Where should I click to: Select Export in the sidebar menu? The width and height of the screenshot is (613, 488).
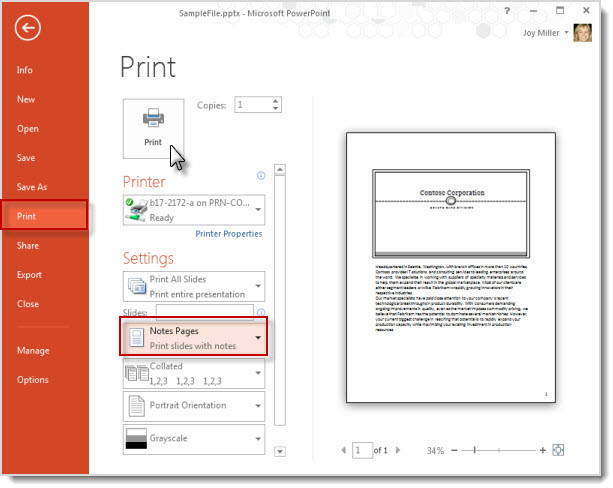tap(29, 275)
